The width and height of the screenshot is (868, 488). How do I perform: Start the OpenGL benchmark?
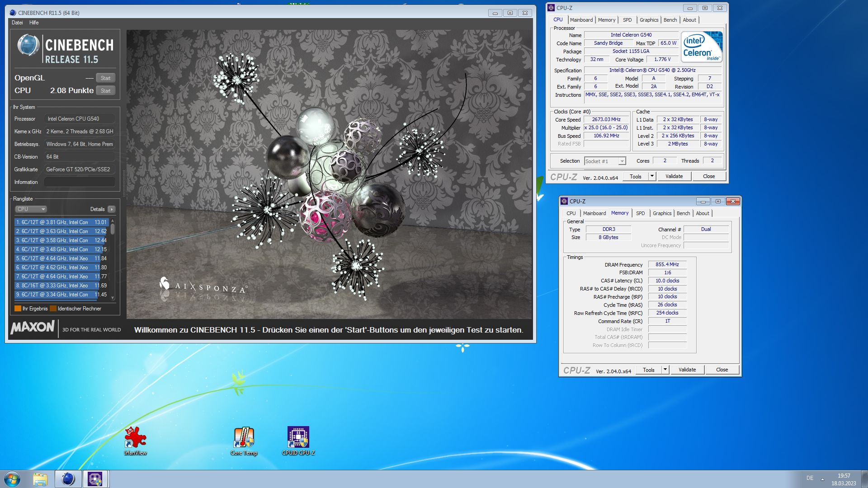106,78
